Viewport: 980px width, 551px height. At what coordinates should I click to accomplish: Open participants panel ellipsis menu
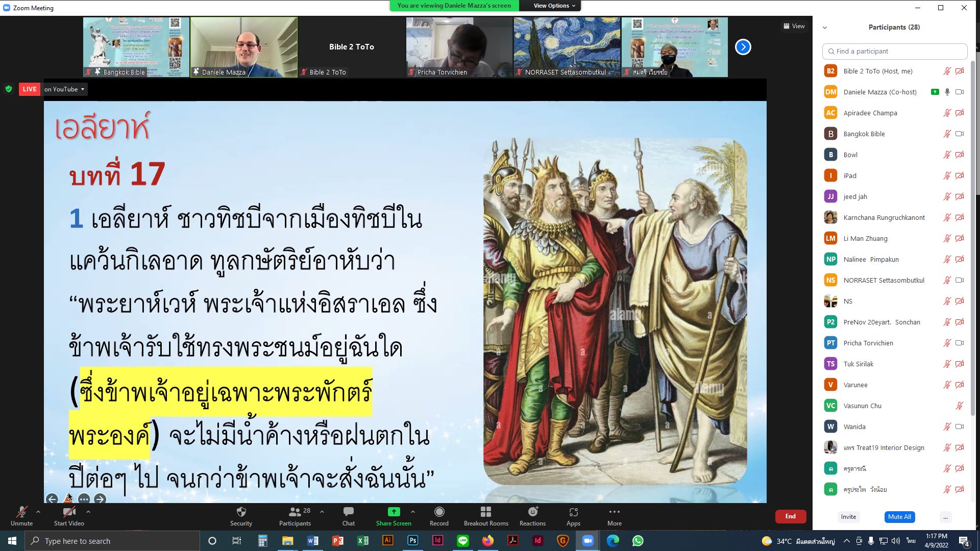coord(945,517)
